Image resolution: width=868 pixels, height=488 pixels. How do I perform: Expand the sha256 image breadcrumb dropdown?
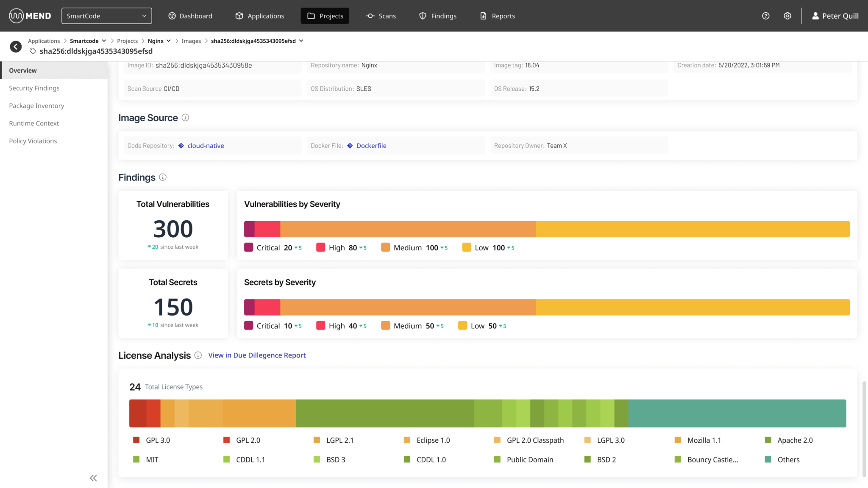[x=301, y=41]
